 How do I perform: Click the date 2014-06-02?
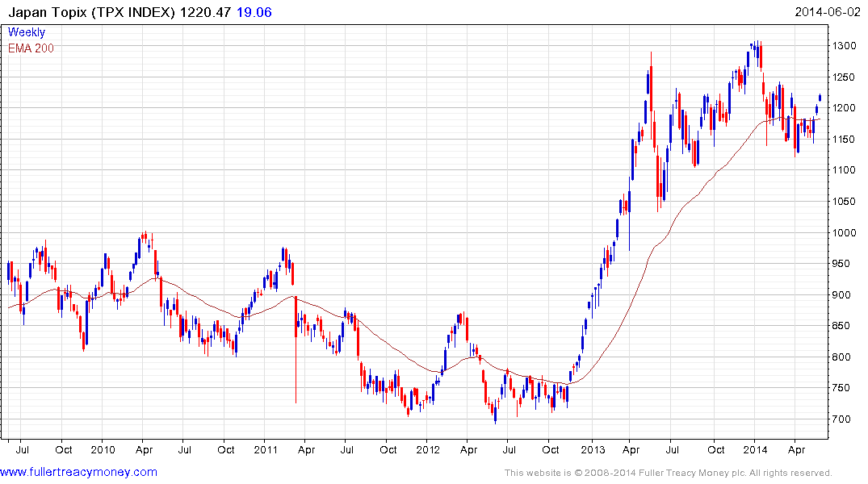pyautogui.click(x=827, y=12)
